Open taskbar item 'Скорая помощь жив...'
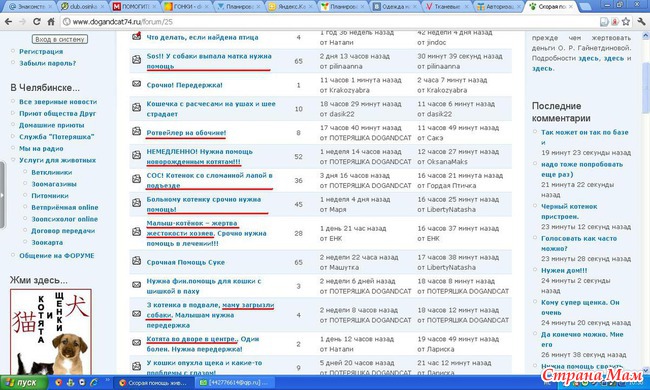 pyautogui.click(x=153, y=383)
